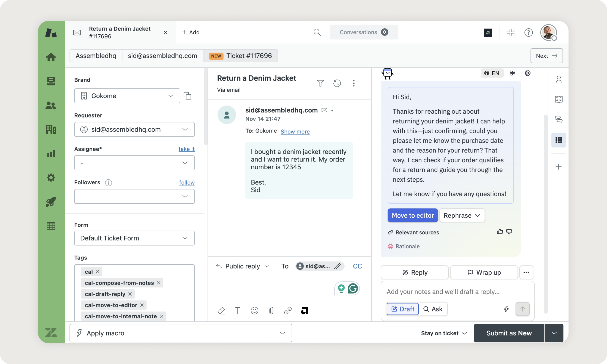The height and width of the screenshot is (364, 607).
Task: Click the take it link
Action: click(x=186, y=149)
